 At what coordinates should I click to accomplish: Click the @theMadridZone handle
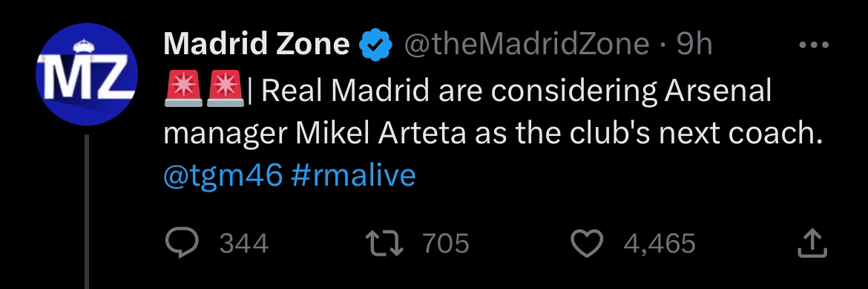[x=527, y=45]
